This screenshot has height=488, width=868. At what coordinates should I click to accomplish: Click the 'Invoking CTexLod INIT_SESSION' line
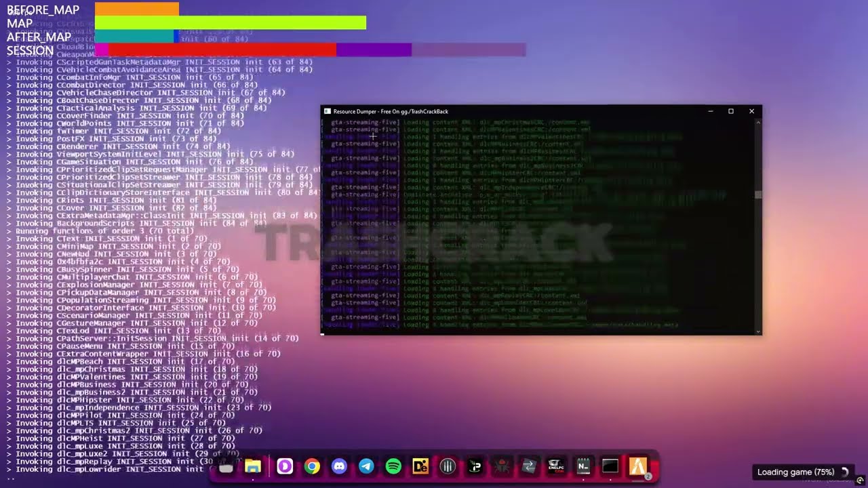pyautogui.click(x=113, y=331)
